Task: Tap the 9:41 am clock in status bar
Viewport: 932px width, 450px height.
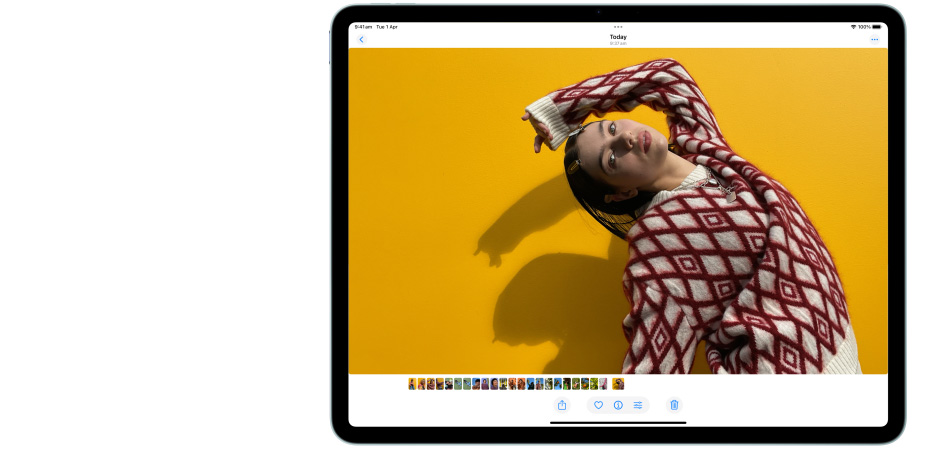Action: click(x=363, y=27)
